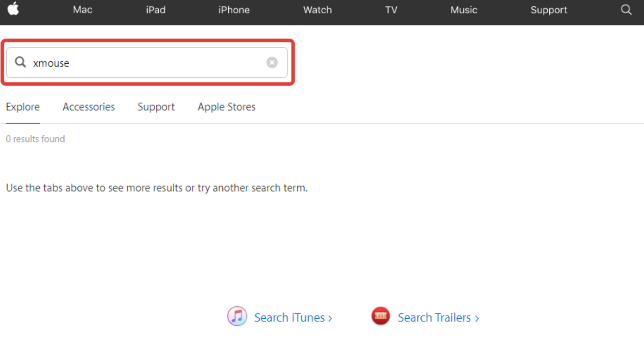Click Support in the dark navigation bar
644x363 pixels.
pyautogui.click(x=548, y=10)
